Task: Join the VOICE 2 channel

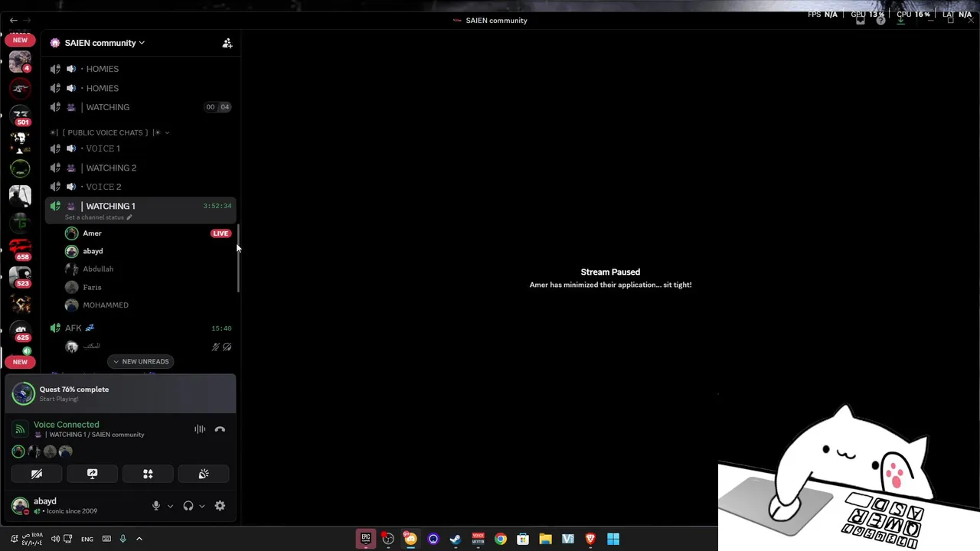Action: [x=140, y=187]
